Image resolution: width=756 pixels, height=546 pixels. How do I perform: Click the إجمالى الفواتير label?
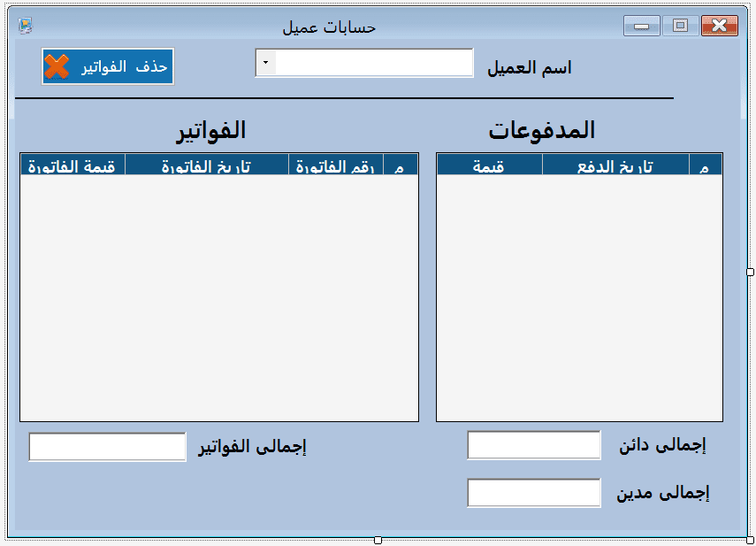253,447
